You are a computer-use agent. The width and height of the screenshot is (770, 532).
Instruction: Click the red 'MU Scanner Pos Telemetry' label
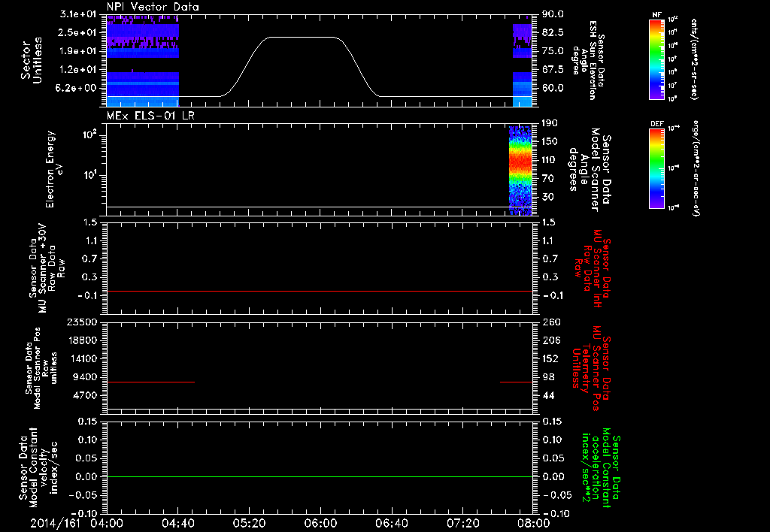coord(591,368)
